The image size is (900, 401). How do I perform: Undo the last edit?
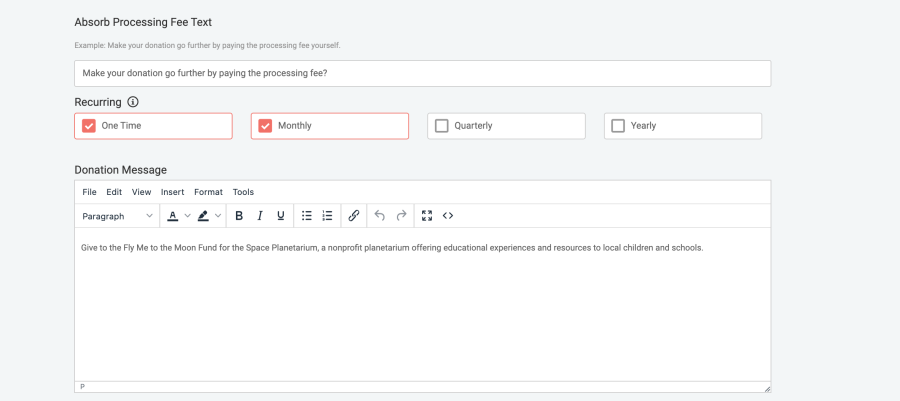point(379,216)
